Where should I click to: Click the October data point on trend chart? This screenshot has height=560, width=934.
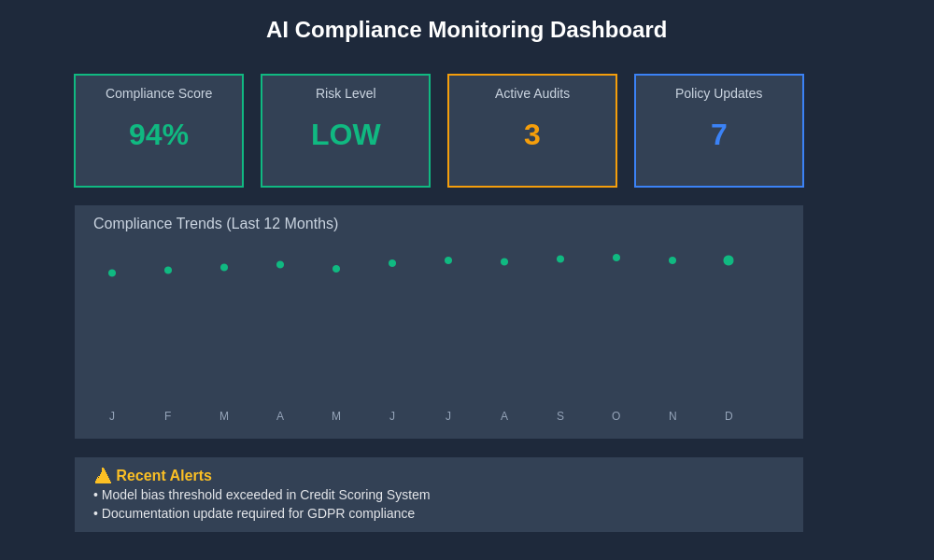pyautogui.click(x=616, y=258)
